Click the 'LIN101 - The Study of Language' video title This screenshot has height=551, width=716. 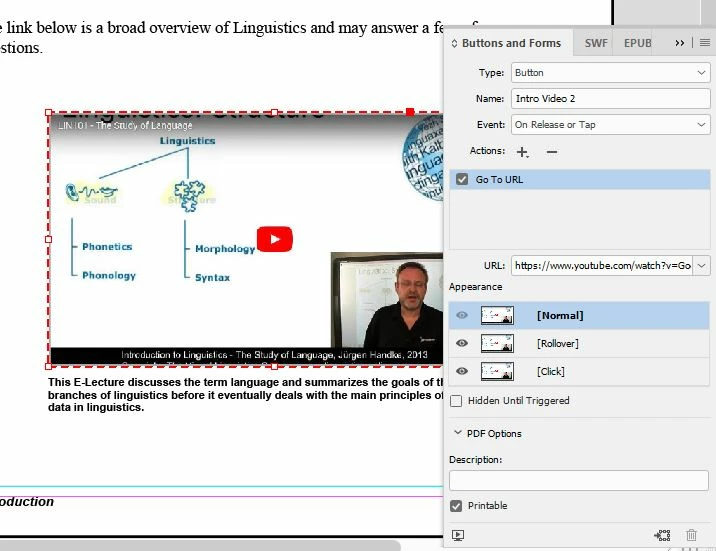(125, 125)
